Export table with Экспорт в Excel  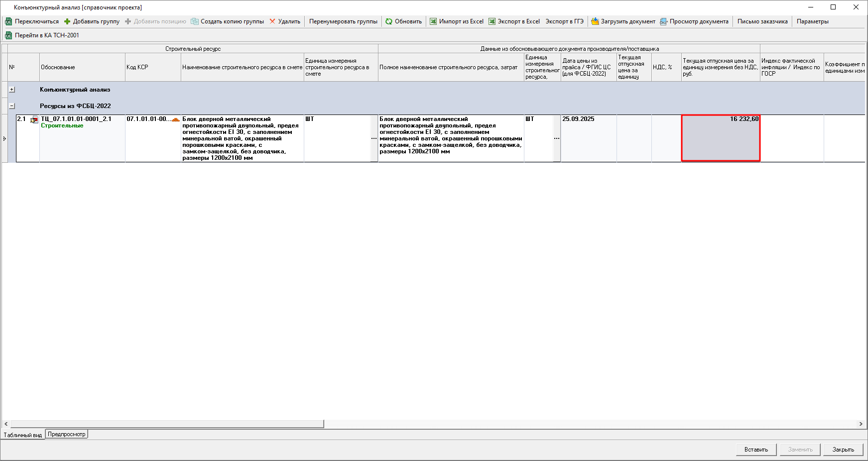[x=492, y=21]
